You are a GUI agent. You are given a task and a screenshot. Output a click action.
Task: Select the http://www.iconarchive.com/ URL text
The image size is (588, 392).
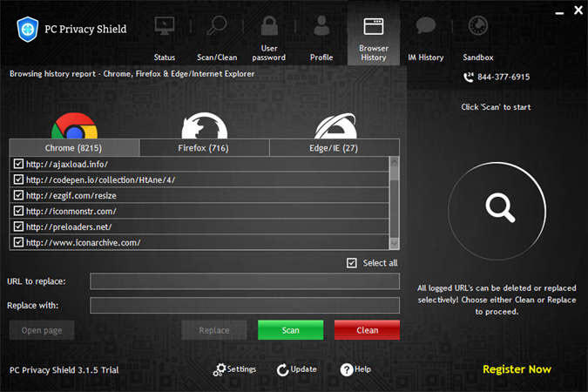[84, 243]
